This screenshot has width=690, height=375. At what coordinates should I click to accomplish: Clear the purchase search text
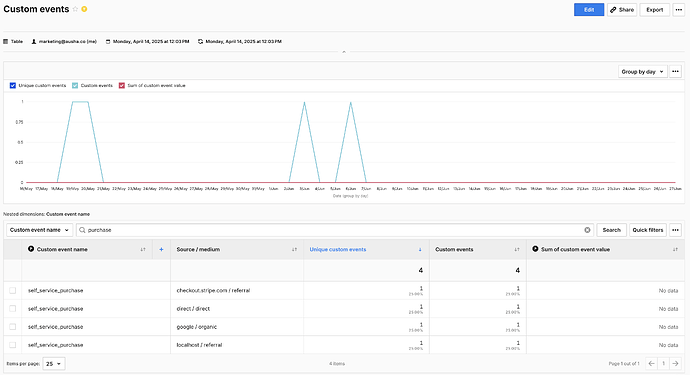pos(587,230)
